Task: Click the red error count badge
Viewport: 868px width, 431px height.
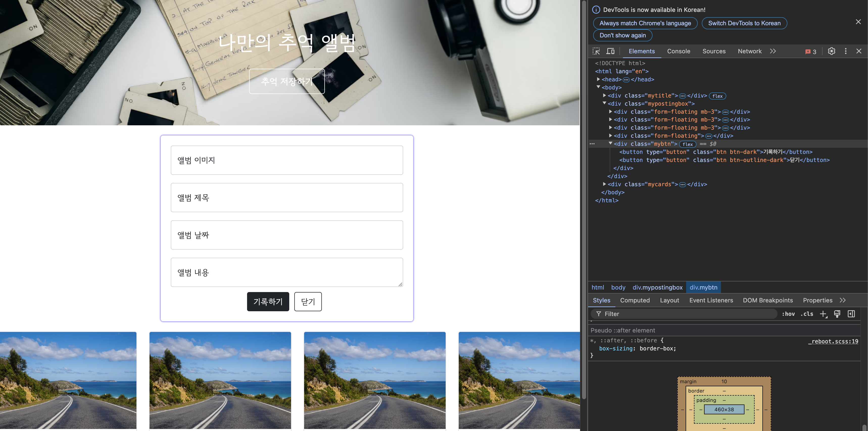Action: [x=811, y=52]
